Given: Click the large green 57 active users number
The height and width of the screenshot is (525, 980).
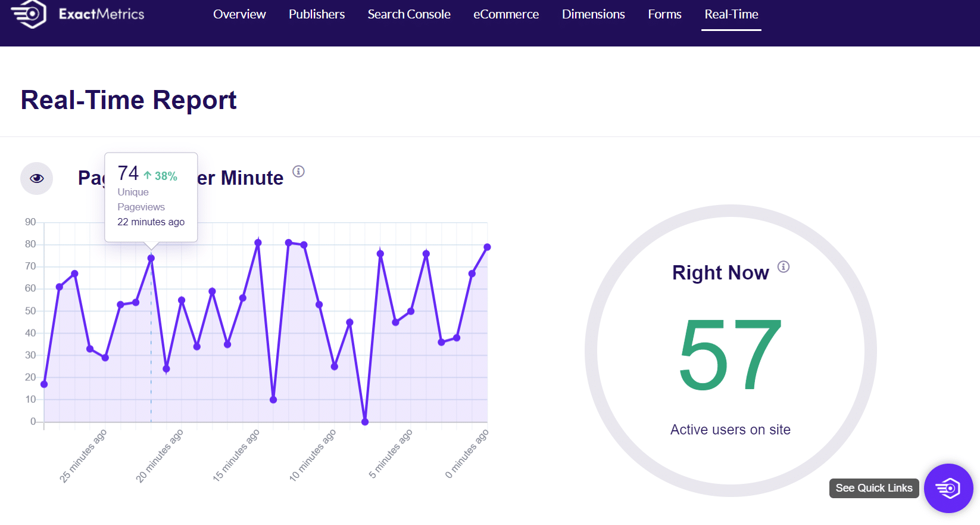Looking at the screenshot, I should coord(731,354).
